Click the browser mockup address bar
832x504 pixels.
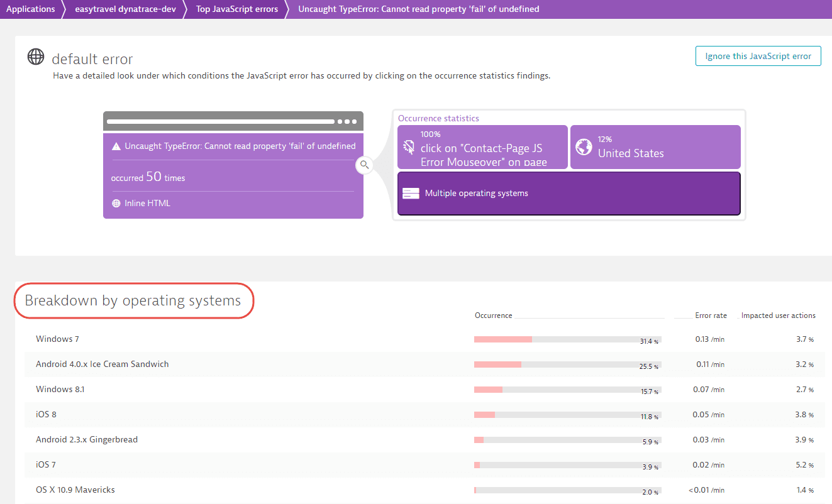pos(220,122)
